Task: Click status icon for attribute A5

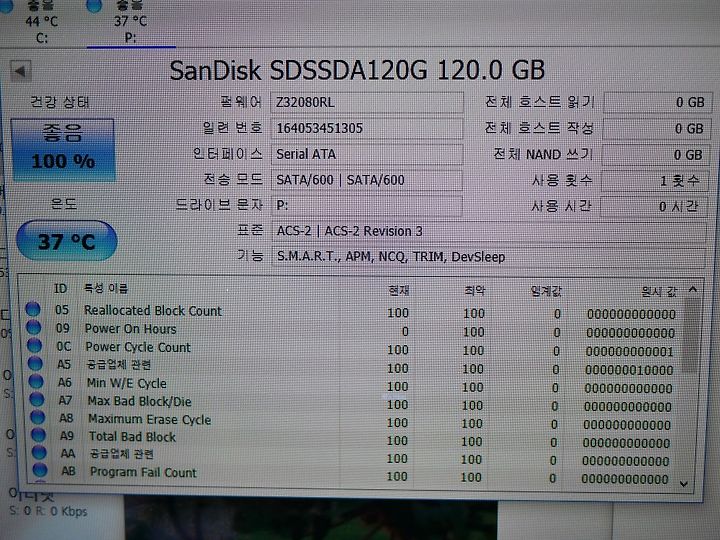Action: 35,363
